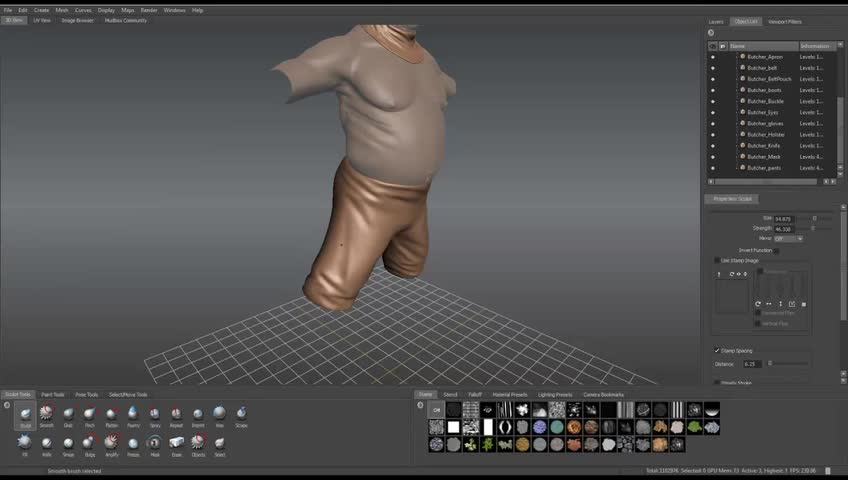Open the Paint Tools tab

pyautogui.click(x=52, y=395)
